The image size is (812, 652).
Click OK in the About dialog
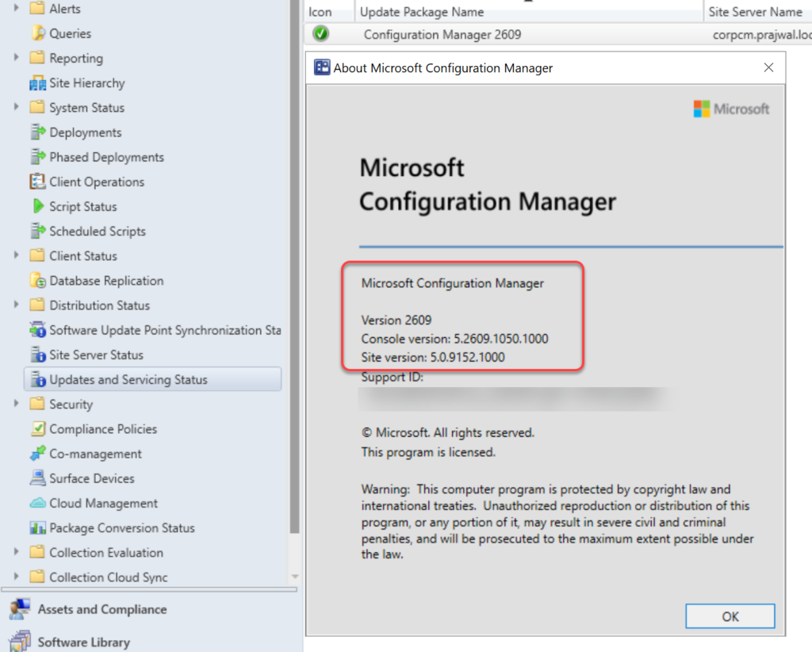730,616
